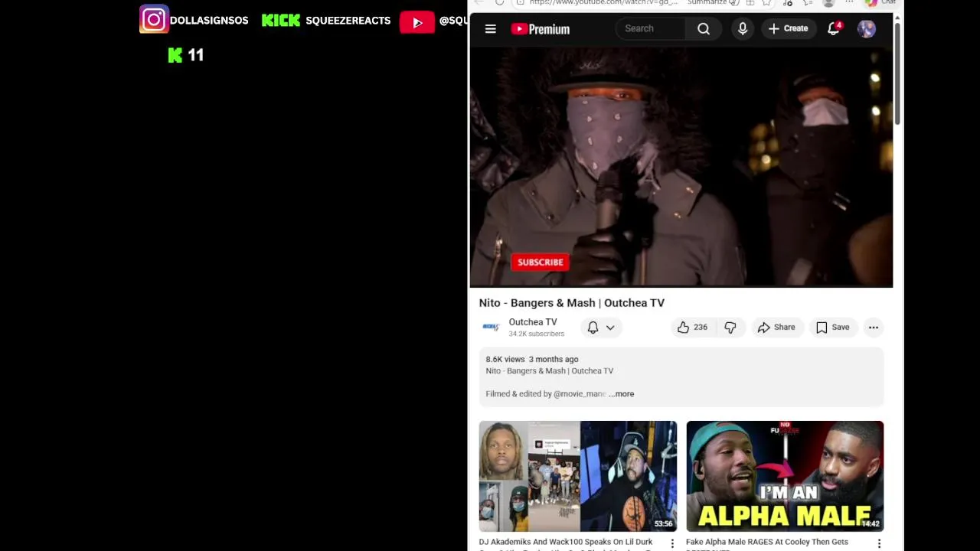Save the video to a playlist
This screenshot has width=980, height=551.
coord(832,328)
